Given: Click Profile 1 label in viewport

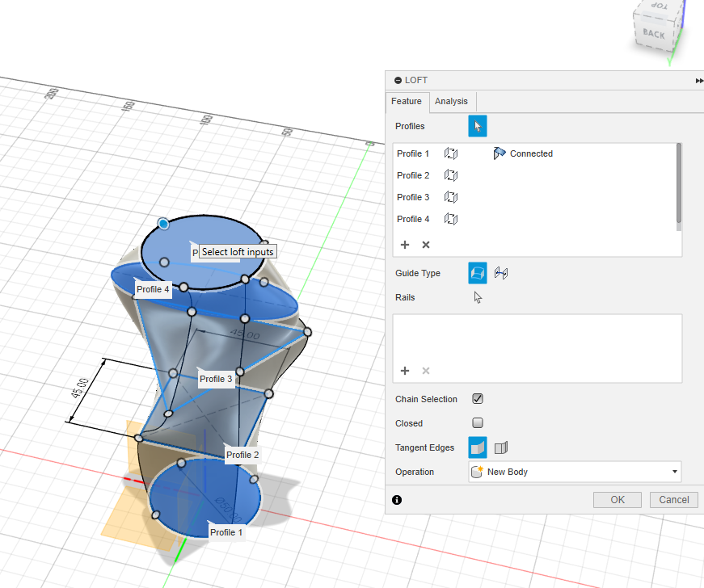Looking at the screenshot, I should tap(226, 532).
